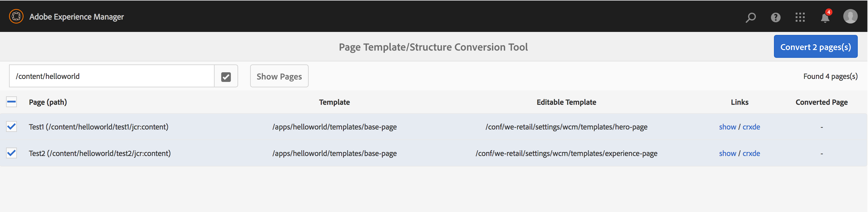Viewport: 868px width, 212px height.
Task: Click the Adobe Experience Manager logo icon
Action: click(16, 17)
